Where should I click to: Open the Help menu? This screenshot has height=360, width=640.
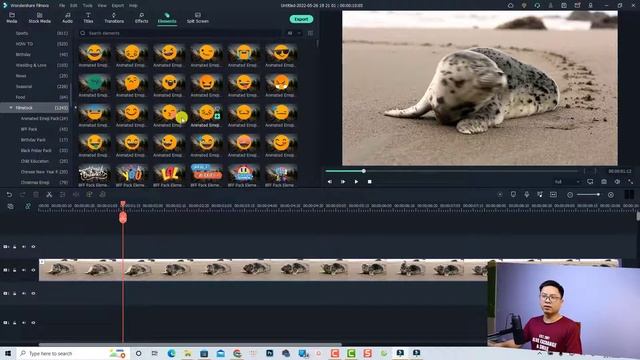pyautogui.click(x=133, y=6)
